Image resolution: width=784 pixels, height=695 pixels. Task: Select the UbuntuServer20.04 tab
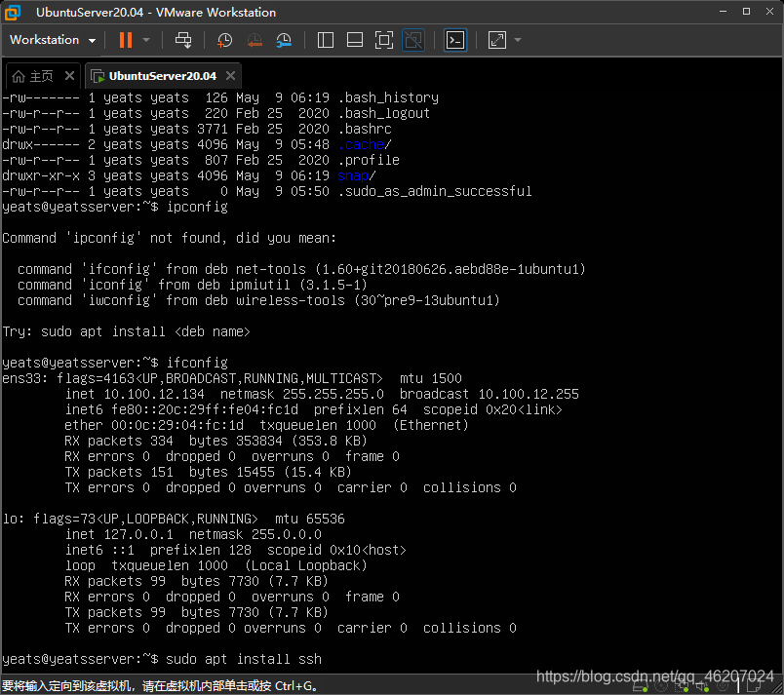click(163, 76)
